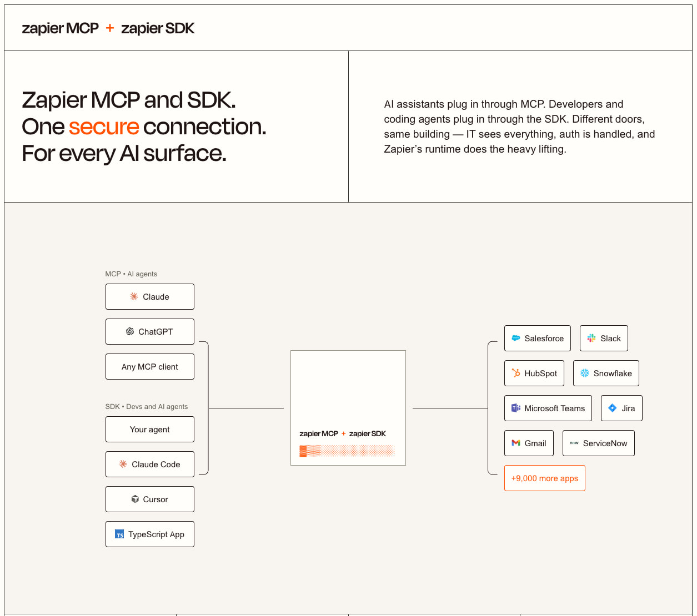Click the orange word secure in headline
Image resolution: width=697 pixels, height=616 pixels.
point(104,127)
